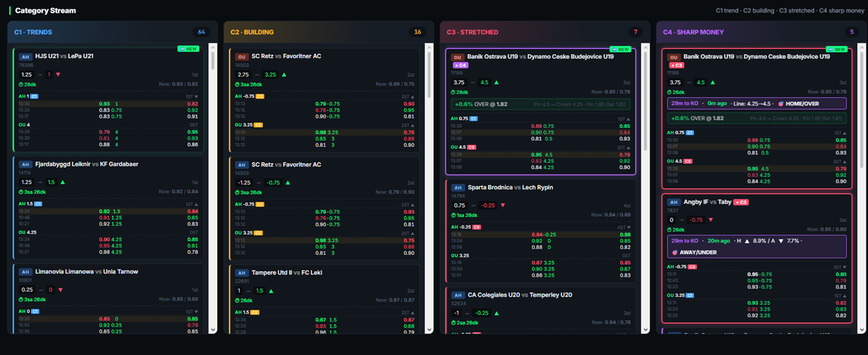The height and width of the screenshot is (355, 868).
Task: Click red down arrow in Angby IF card
Action: 711,220
